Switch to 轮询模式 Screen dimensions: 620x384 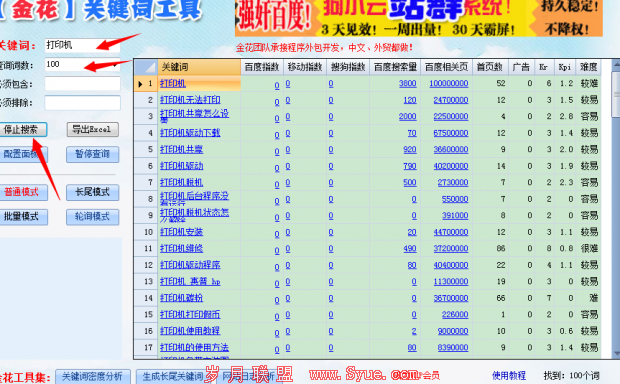(x=92, y=217)
